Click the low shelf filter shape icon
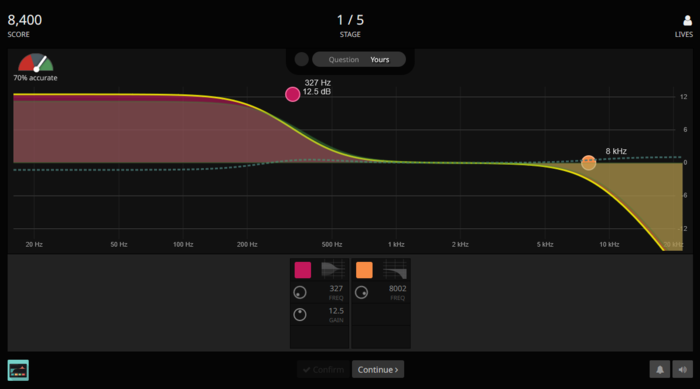Screen dimensions: 700x389 click(x=333, y=270)
